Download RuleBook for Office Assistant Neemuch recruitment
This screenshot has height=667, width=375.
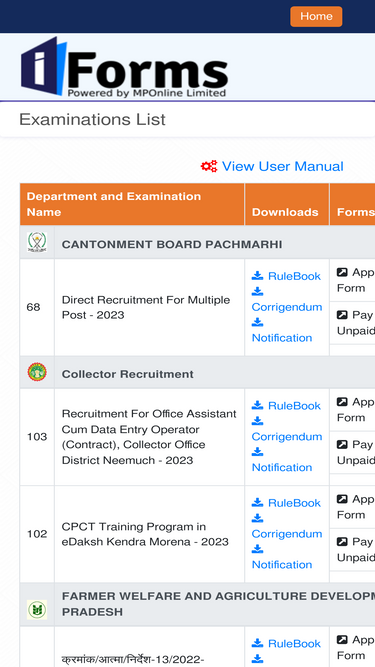point(294,406)
